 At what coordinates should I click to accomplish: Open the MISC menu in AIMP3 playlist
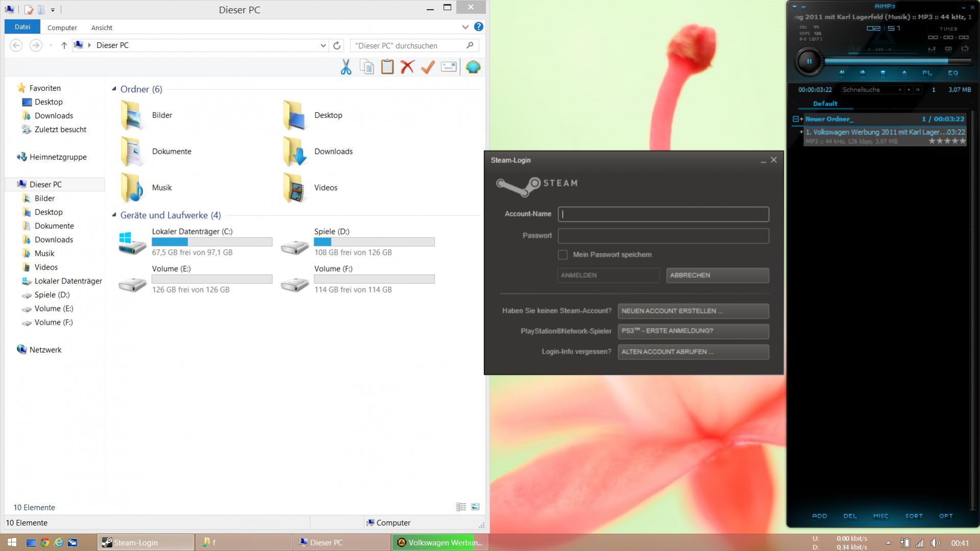tap(880, 516)
